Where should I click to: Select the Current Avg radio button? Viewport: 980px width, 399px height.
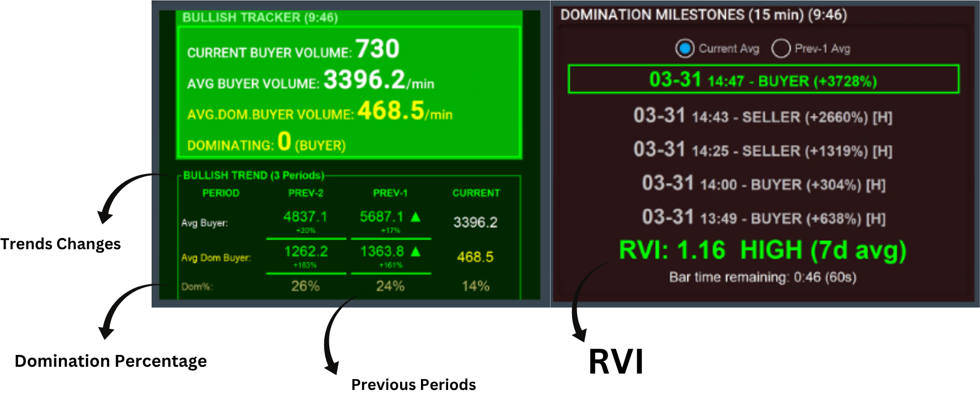click(685, 49)
